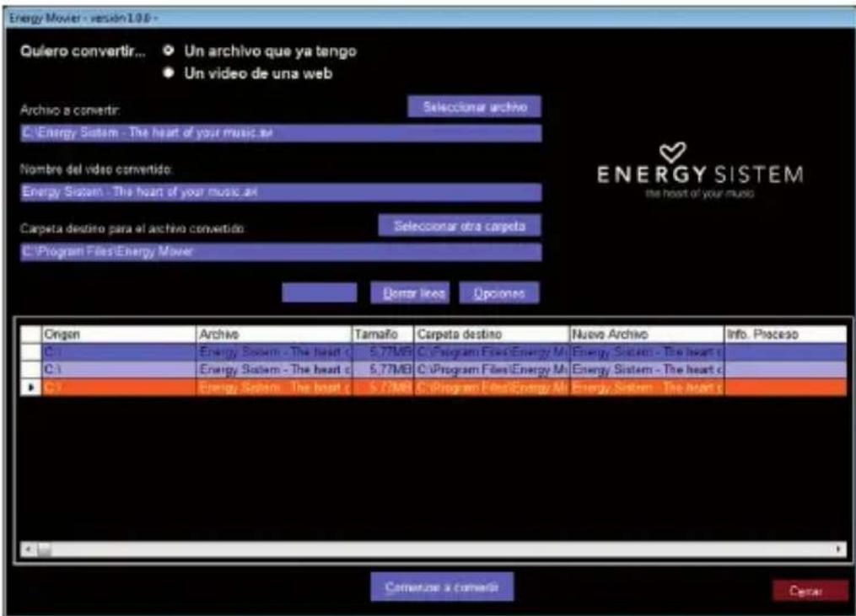This screenshot has width=856, height=616.
Task: Focus the 'Carpeta destino' folder path field
Action: pos(281,251)
